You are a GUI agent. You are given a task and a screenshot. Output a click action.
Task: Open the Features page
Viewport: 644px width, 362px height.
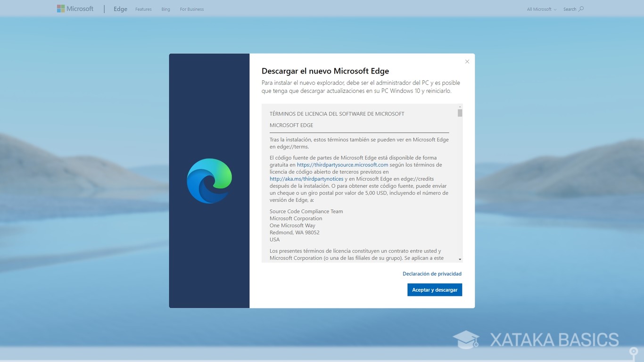pyautogui.click(x=143, y=8)
